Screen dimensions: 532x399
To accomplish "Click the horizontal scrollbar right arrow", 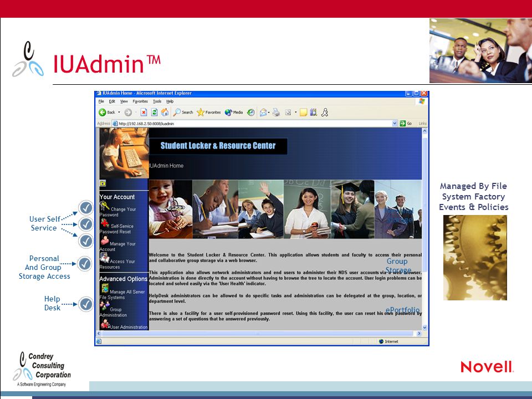I will coord(419,334).
